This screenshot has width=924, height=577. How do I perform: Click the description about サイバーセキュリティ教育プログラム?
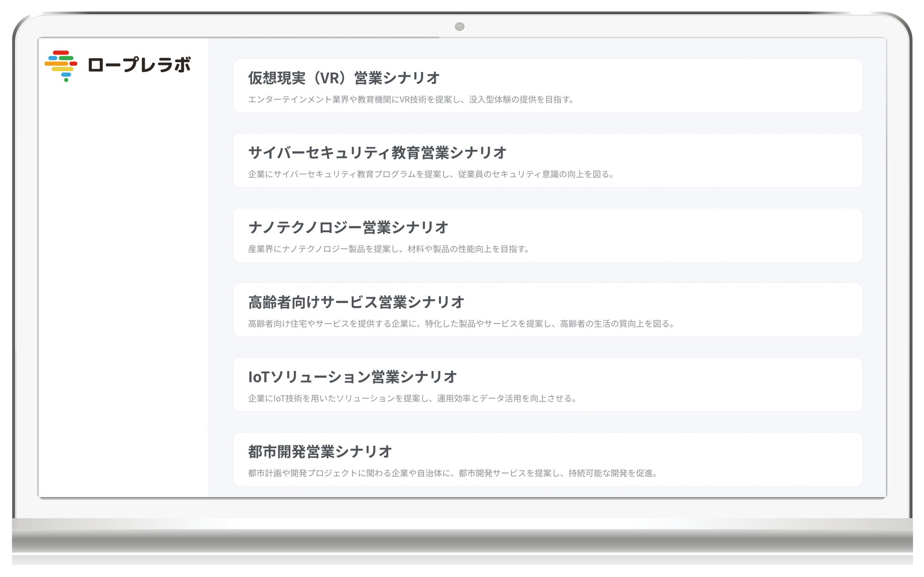coord(431,174)
